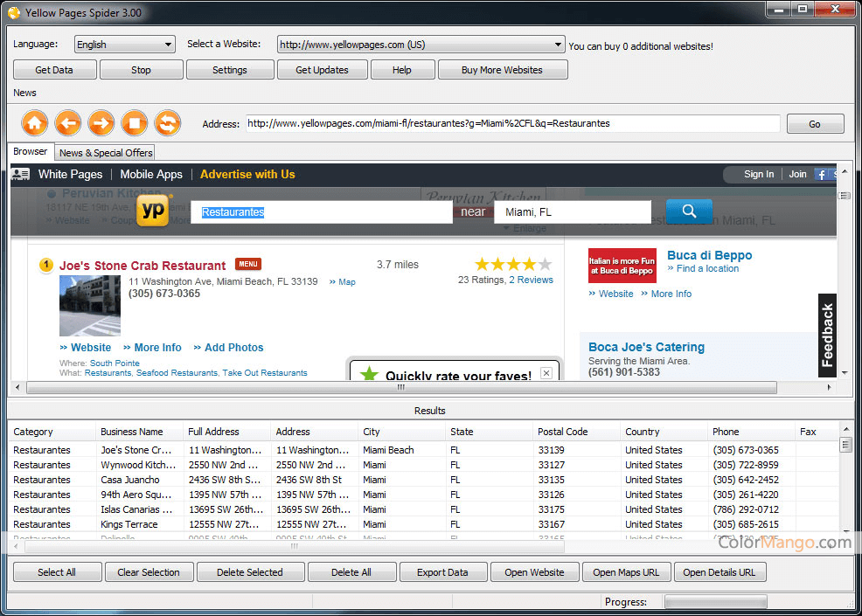Click the Add Photos link
This screenshot has height=616, width=862.
[233, 347]
